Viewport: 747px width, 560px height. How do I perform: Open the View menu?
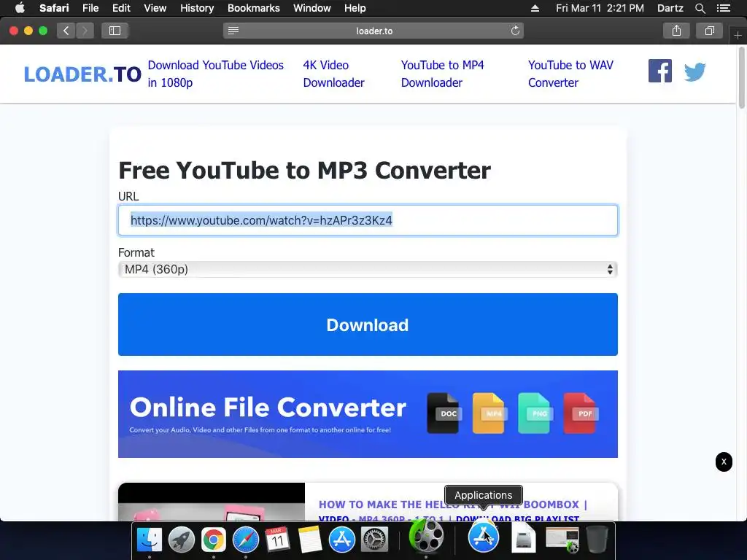(155, 8)
